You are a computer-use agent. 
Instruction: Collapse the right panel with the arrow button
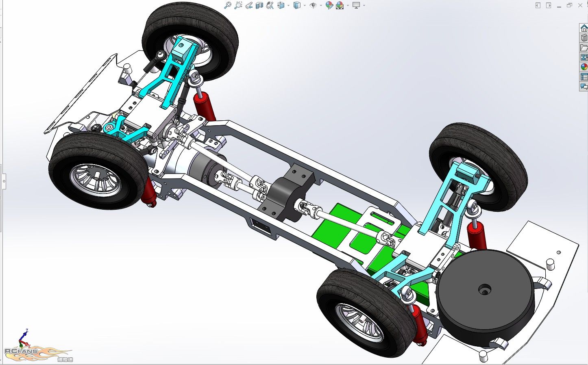click(x=549, y=5)
